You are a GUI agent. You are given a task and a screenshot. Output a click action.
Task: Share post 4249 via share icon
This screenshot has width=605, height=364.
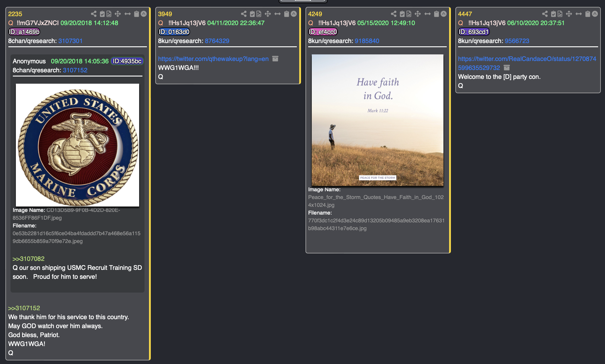pyautogui.click(x=394, y=14)
